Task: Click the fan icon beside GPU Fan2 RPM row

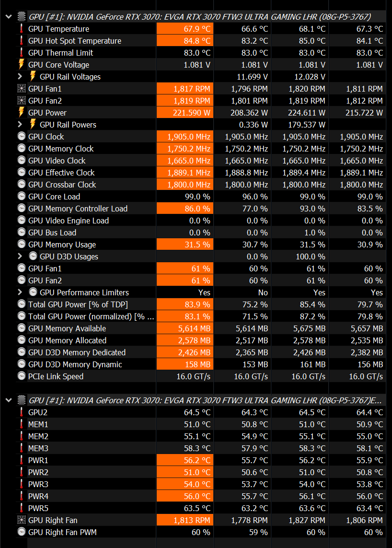Action: coord(22,101)
